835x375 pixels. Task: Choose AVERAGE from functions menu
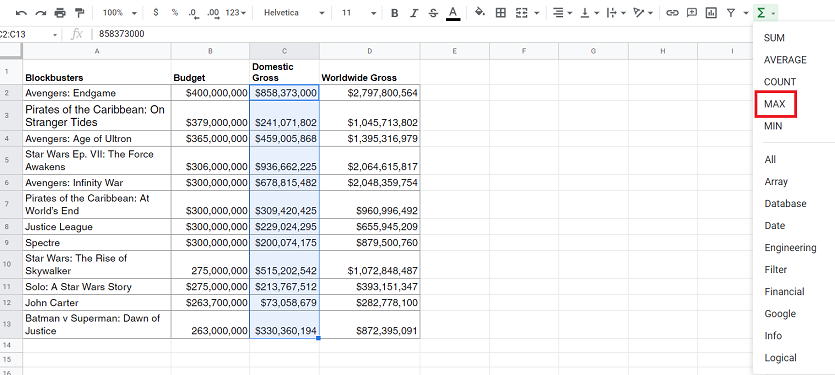coord(785,60)
